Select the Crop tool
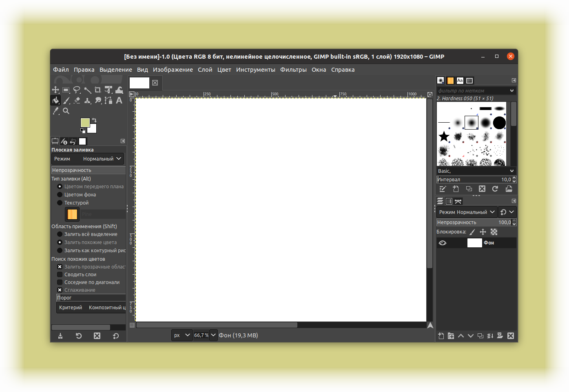This screenshot has width=569, height=392. click(x=98, y=90)
